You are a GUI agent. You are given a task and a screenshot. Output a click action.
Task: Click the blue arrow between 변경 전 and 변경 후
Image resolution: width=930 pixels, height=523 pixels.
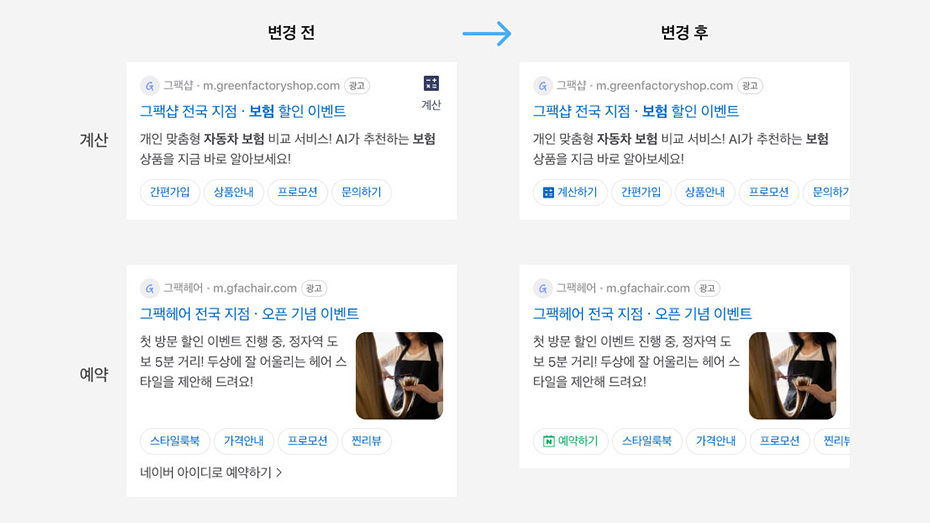click(x=487, y=34)
